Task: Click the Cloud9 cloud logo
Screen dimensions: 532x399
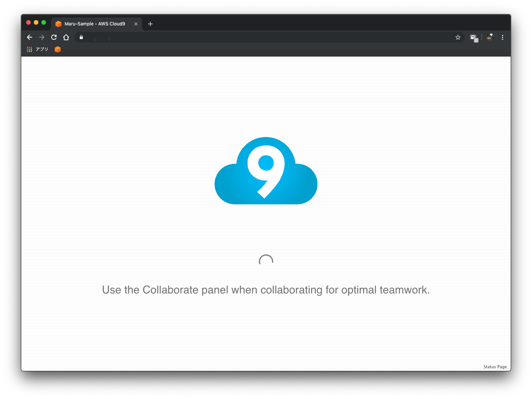Action: [x=266, y=170]
